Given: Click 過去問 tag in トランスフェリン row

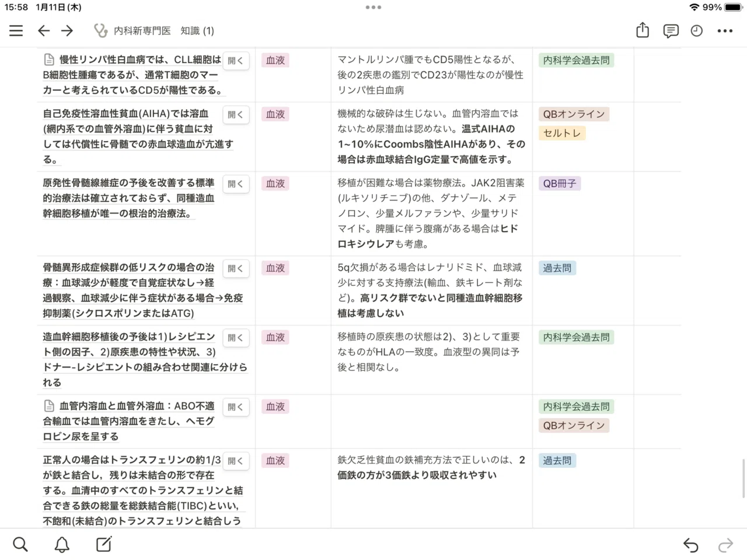Looking at the screenshot, I should tap(557, 460).
